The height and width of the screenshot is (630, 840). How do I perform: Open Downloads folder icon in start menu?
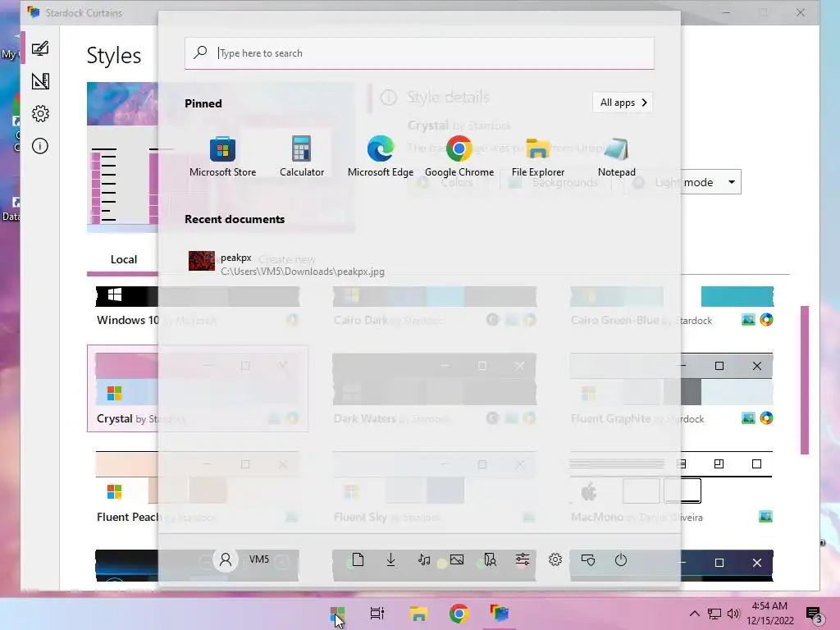click(x=391, y=559)
